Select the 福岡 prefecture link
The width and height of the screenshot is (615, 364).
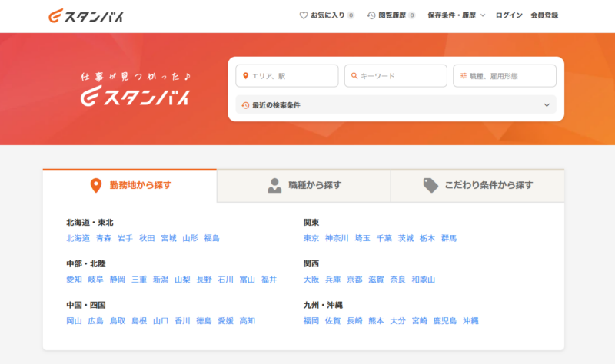pos(311,321)
